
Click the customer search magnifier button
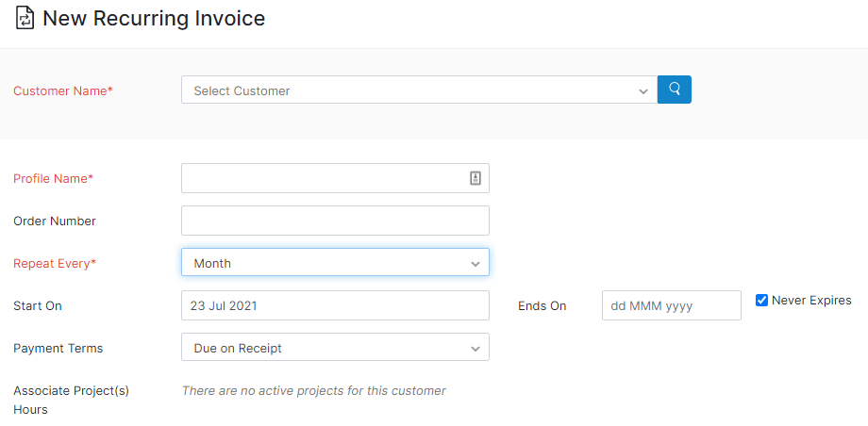coord(675,90)
